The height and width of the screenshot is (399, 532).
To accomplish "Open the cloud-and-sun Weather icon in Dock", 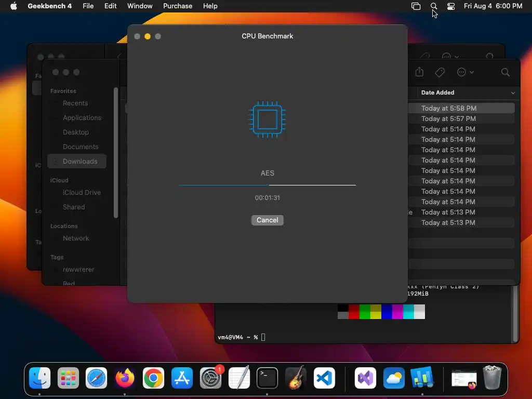I will point(394,378).
